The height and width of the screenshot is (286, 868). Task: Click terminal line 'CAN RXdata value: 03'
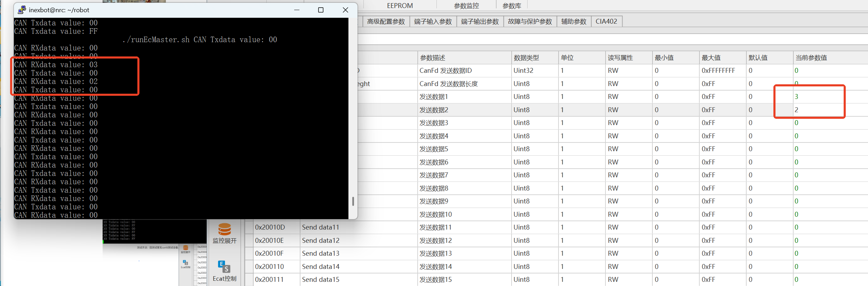pos(56,64)
